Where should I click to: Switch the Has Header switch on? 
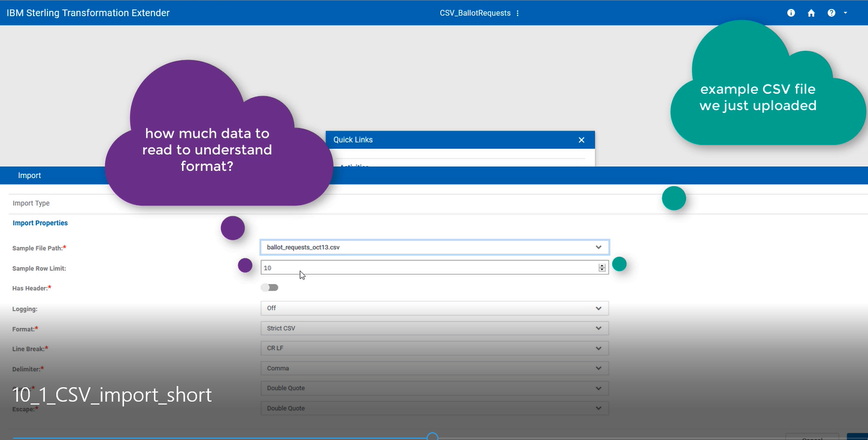click(269, 287)
